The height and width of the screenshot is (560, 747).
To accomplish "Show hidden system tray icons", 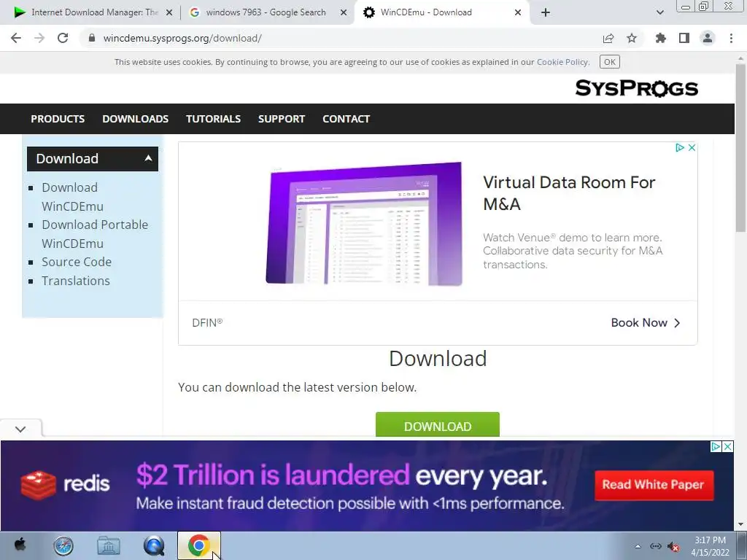I will (638, 546).
